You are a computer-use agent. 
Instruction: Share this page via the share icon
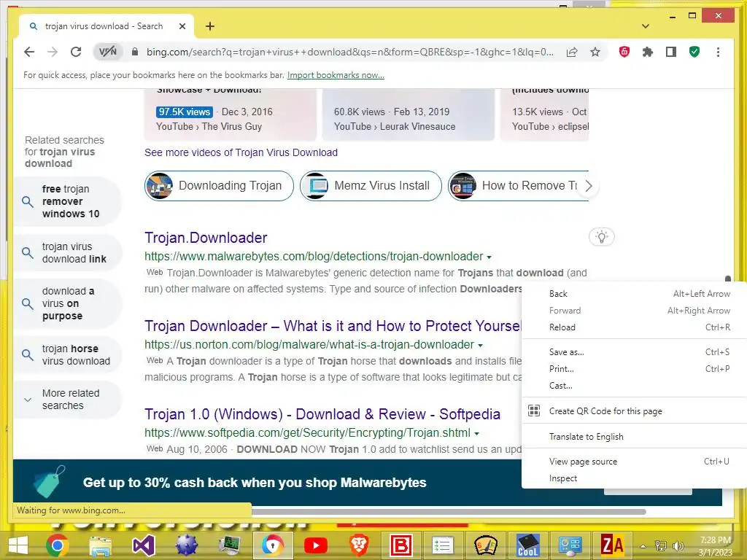coord(572,52)
